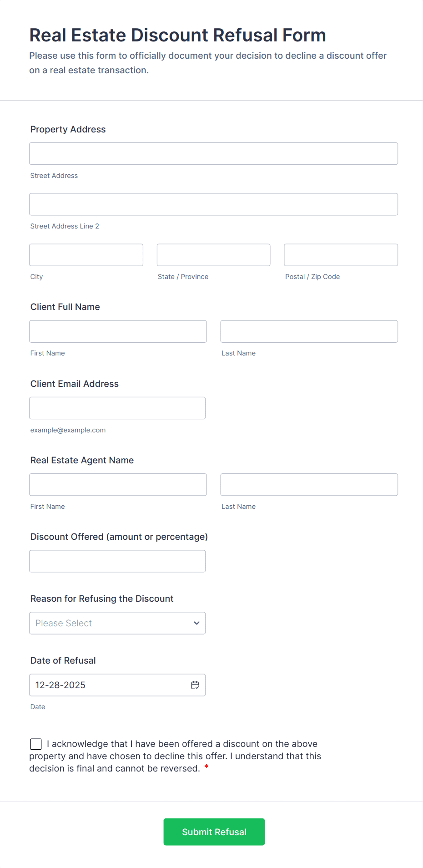Click the Client Email Address input

pyautogui.click(x=117, y=408)
